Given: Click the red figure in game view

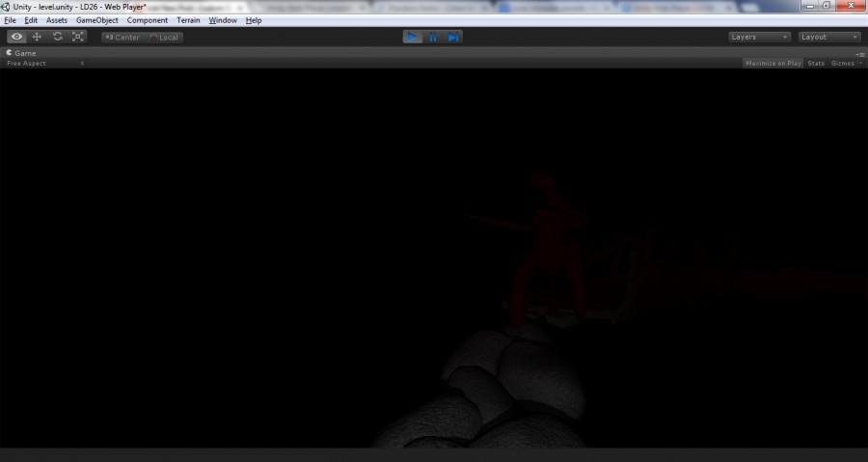Looking at the screenshot, I should (x=545, y=249).
